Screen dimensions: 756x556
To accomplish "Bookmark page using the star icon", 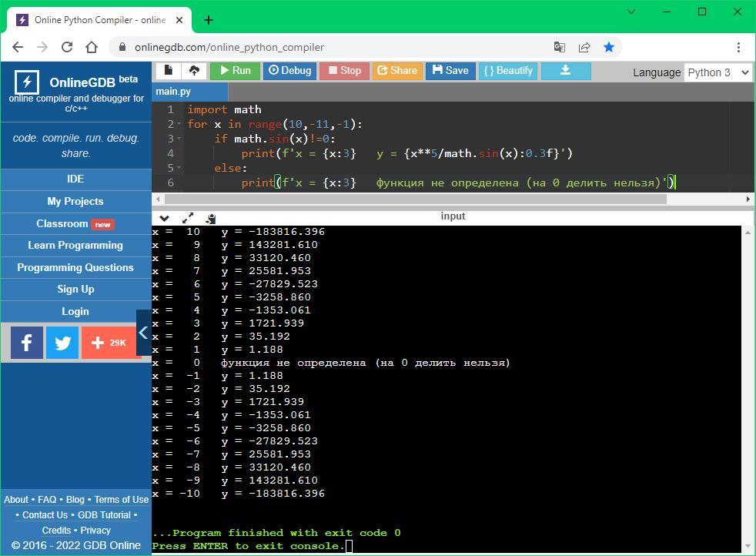I will tap(609, 47).
